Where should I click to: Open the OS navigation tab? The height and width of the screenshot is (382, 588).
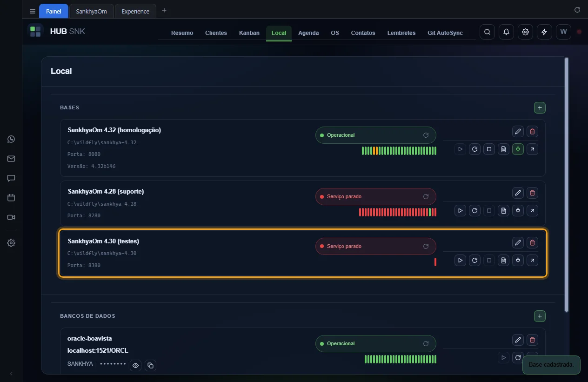tap(335, 33)
